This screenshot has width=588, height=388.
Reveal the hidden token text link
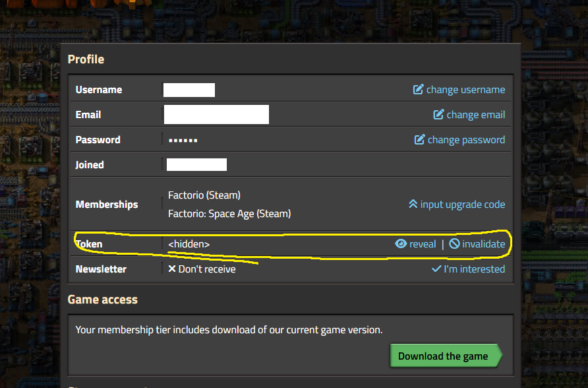[423, 244]
